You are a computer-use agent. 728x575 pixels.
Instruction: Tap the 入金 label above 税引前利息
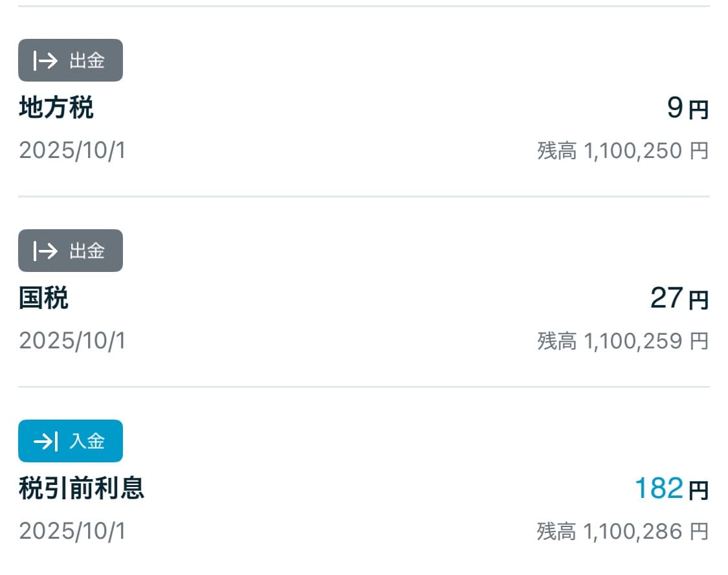click(87, 441)
